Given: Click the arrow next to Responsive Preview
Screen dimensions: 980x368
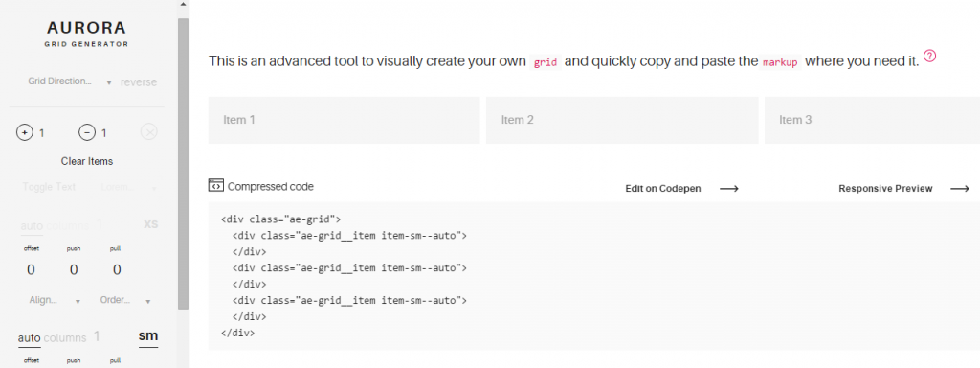Looking at the screenshot, I should coord(959,189).
